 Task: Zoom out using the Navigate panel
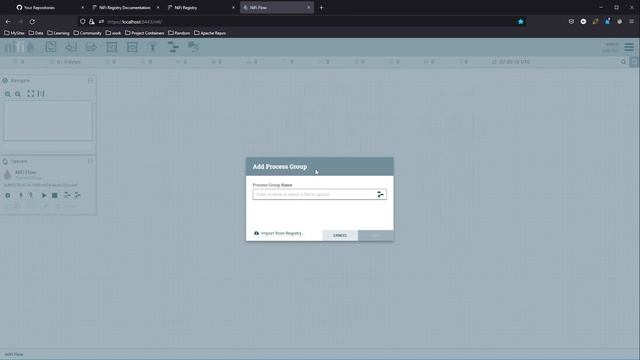18,94
